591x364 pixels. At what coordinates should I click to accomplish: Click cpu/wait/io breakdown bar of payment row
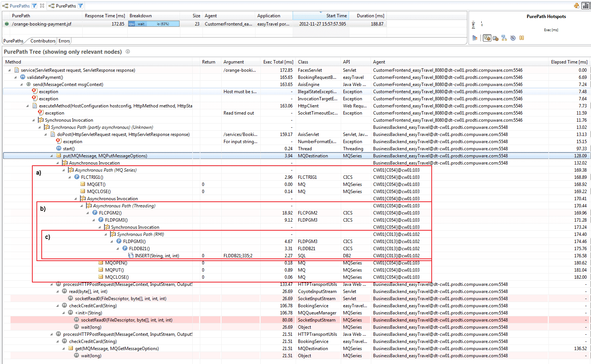[154, 24]
